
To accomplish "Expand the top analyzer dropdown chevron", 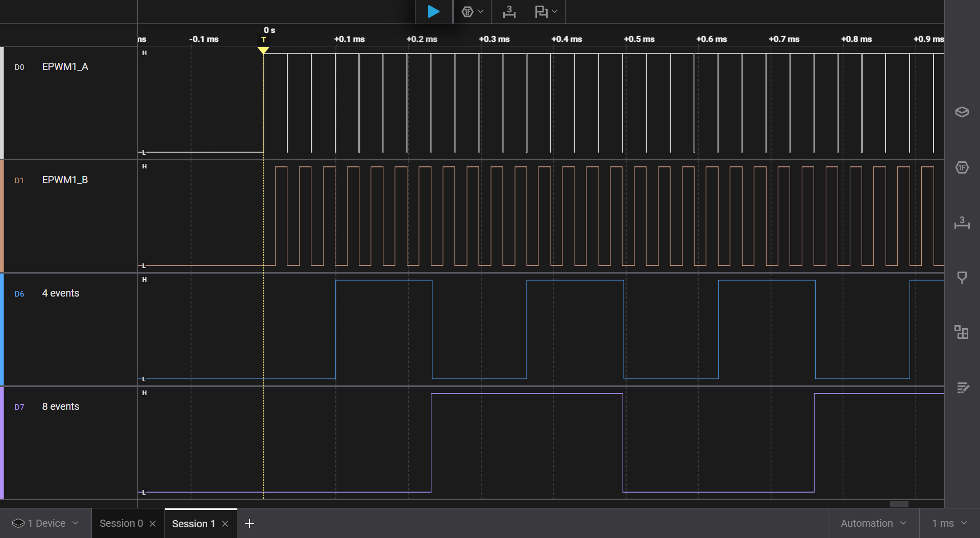I will (481, 11).
